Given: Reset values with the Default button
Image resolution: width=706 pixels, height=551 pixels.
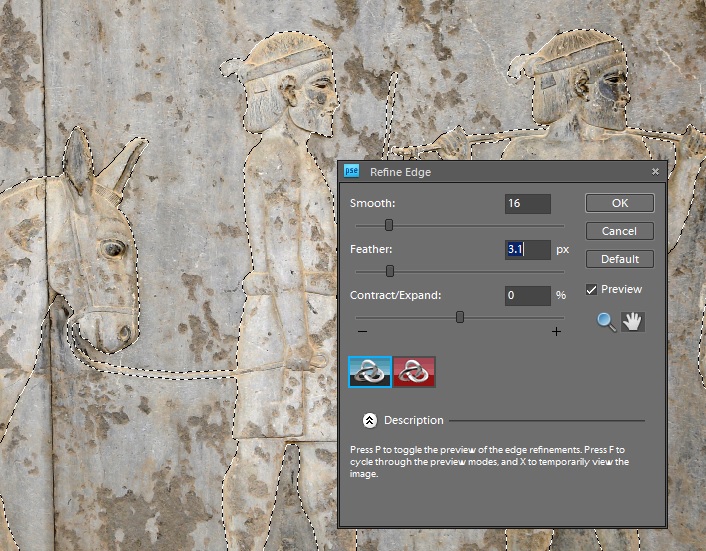Looking at the screenshot, I should [620, 259].
